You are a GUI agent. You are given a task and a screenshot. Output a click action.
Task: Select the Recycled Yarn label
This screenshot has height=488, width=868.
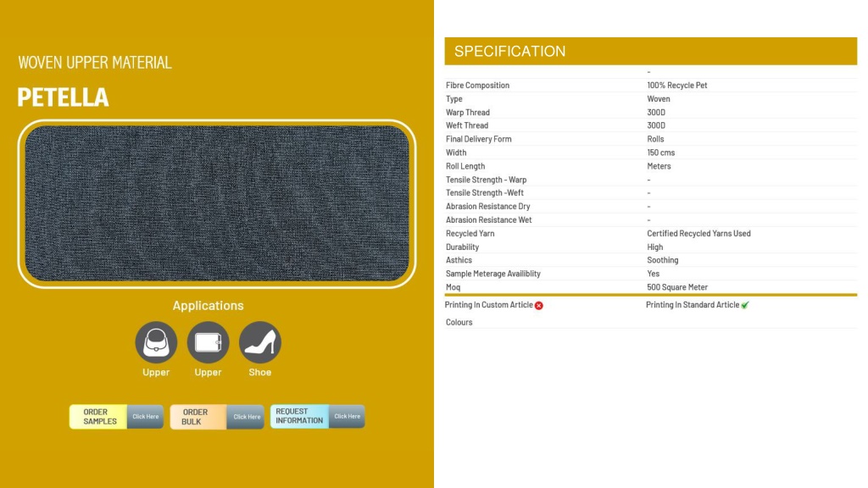click(x=470, y=234)
